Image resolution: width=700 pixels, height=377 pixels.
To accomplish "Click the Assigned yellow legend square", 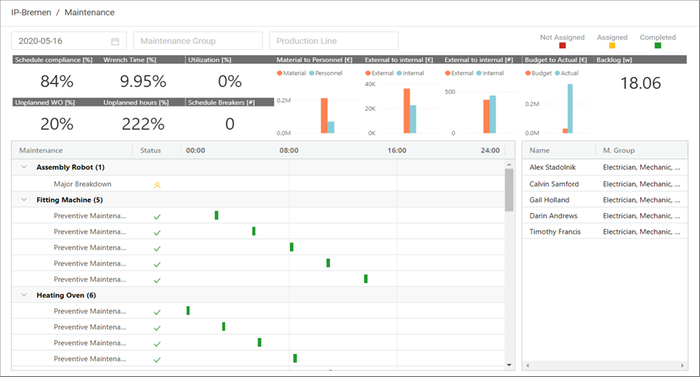I will [x=612, y=46].
